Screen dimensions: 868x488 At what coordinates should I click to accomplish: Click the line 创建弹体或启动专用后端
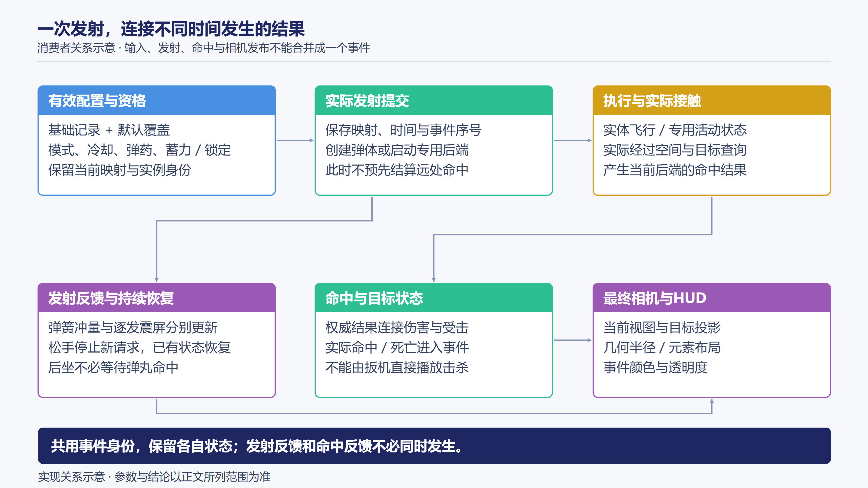397,150
